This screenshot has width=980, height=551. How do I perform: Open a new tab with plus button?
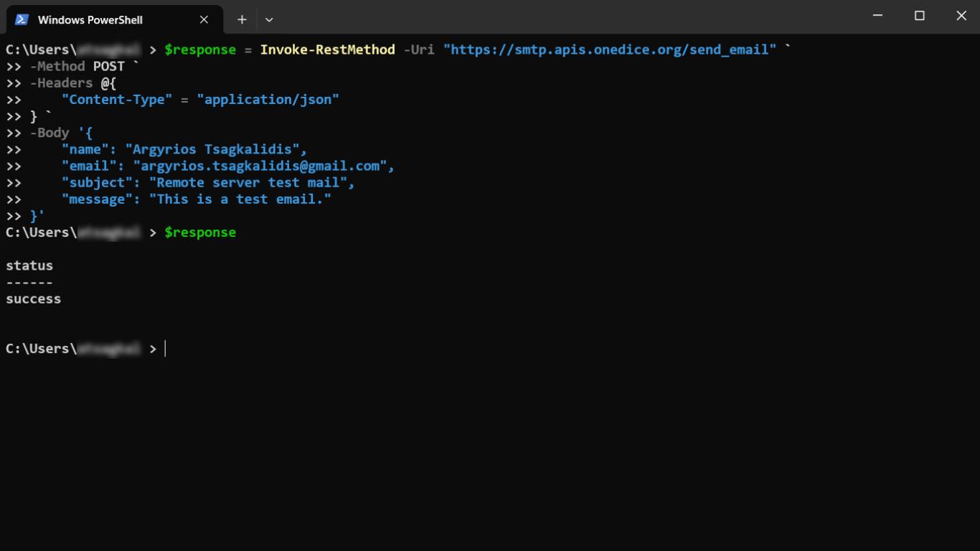tap(242, 19)
